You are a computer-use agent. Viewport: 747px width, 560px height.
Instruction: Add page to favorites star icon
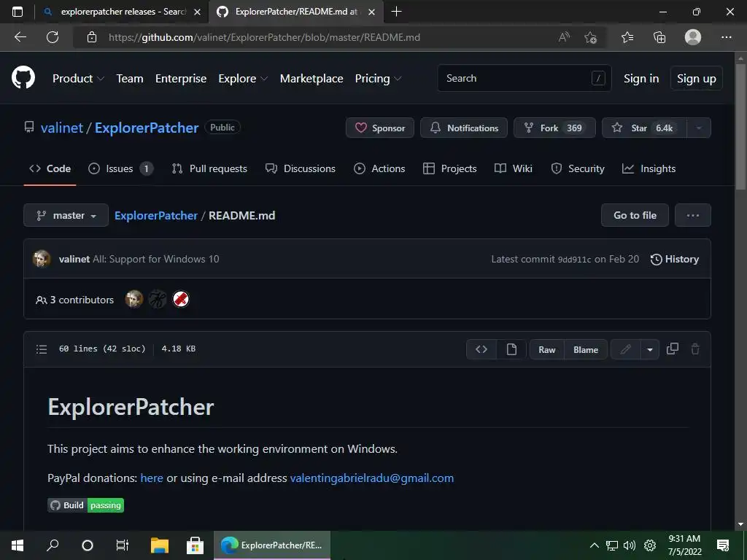click(x=591, y=37)
